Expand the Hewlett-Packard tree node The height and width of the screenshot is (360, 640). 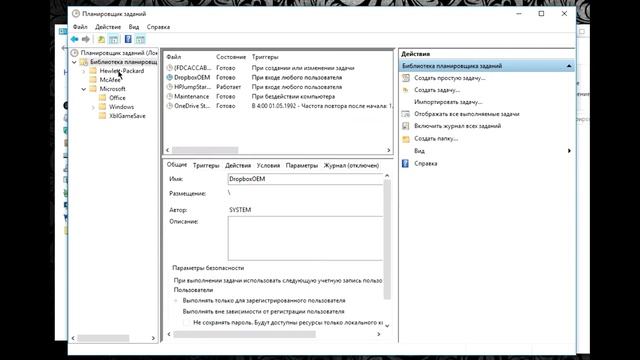pyautogui.click(x=84, y=71)
